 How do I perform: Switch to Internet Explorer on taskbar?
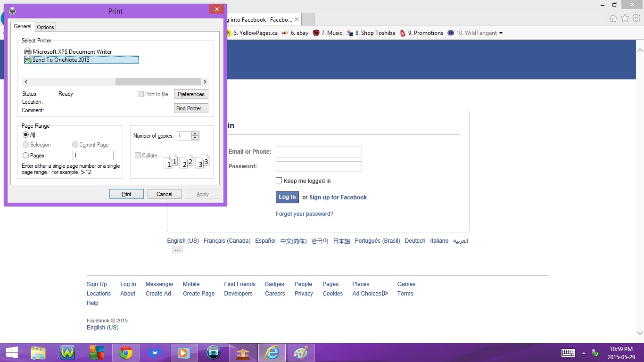click(x=272, y=353)
